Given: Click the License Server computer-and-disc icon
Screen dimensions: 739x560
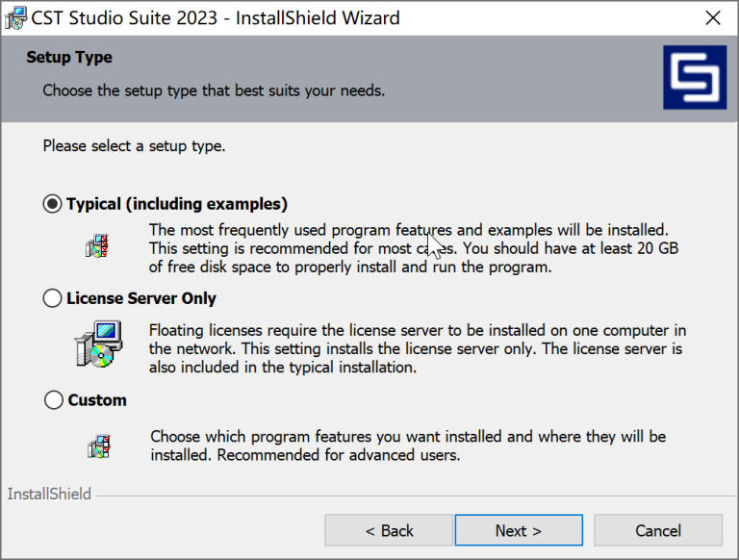Looking at the screenshot, I should click(x=98, y=344).
